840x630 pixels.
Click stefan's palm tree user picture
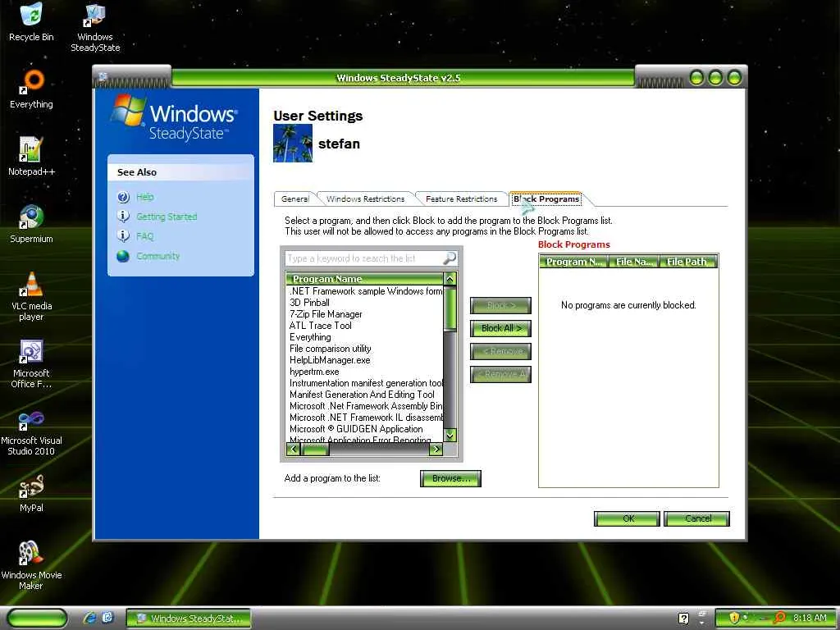click(x=293, y=143)
